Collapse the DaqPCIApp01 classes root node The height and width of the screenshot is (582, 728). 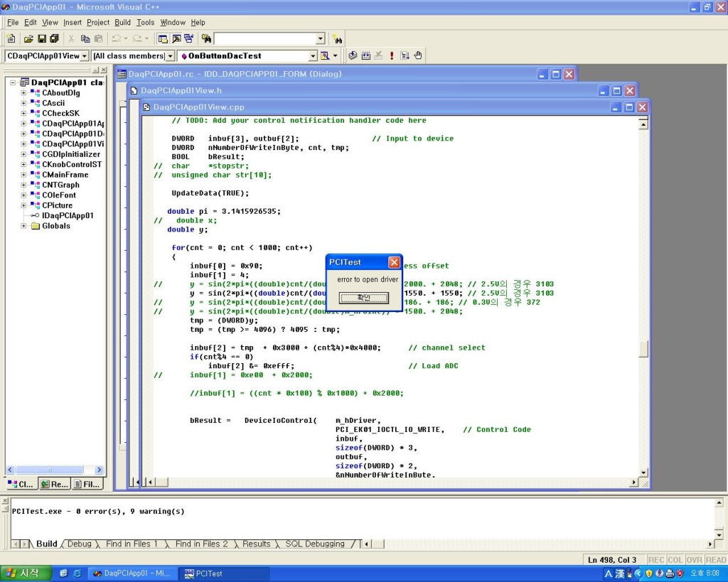click(x=13, y=82)
